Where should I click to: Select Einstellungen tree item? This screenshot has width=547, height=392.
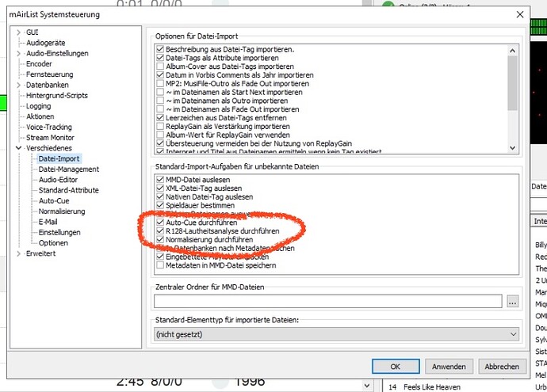coord(59,232)
